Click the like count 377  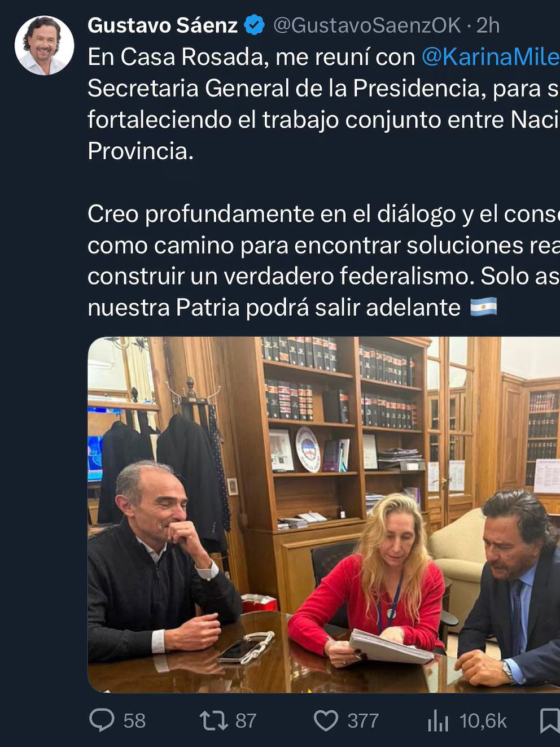point(362,721)
